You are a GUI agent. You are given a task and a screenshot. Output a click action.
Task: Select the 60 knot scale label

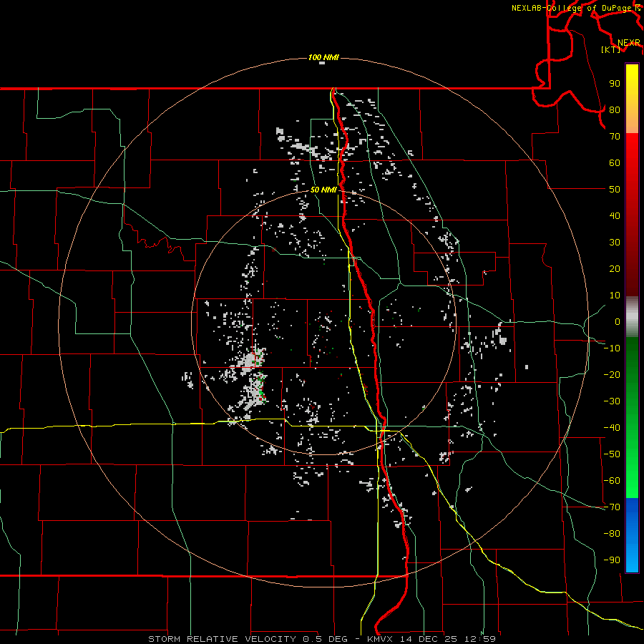[x=615, y=162]
